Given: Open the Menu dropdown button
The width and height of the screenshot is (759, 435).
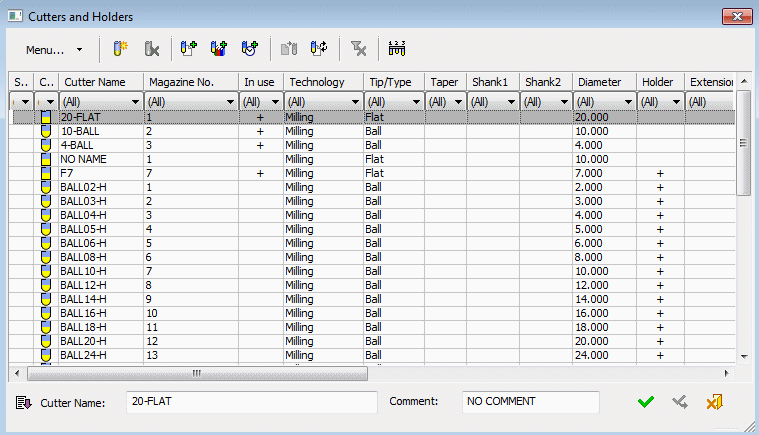Looking at the screenshot, I should tap(54, 49).
